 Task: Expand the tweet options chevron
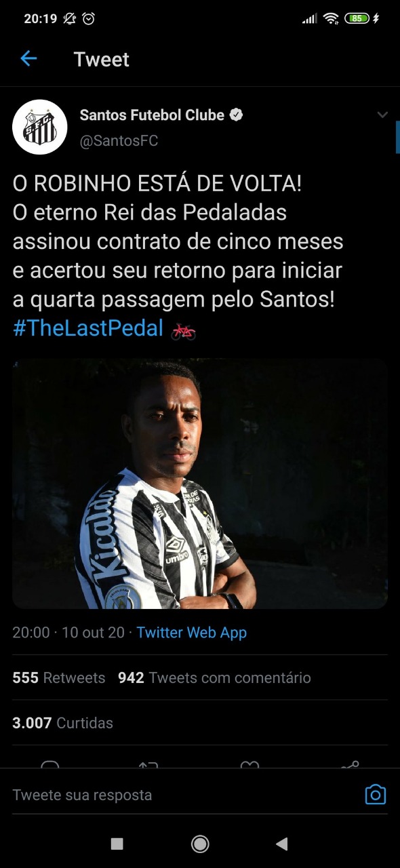point(382,115)
